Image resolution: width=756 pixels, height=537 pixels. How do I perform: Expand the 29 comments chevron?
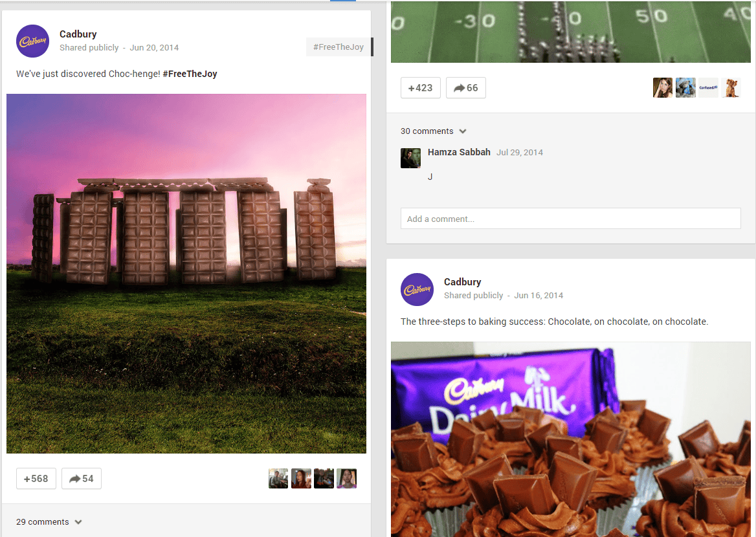click(78, 522)
